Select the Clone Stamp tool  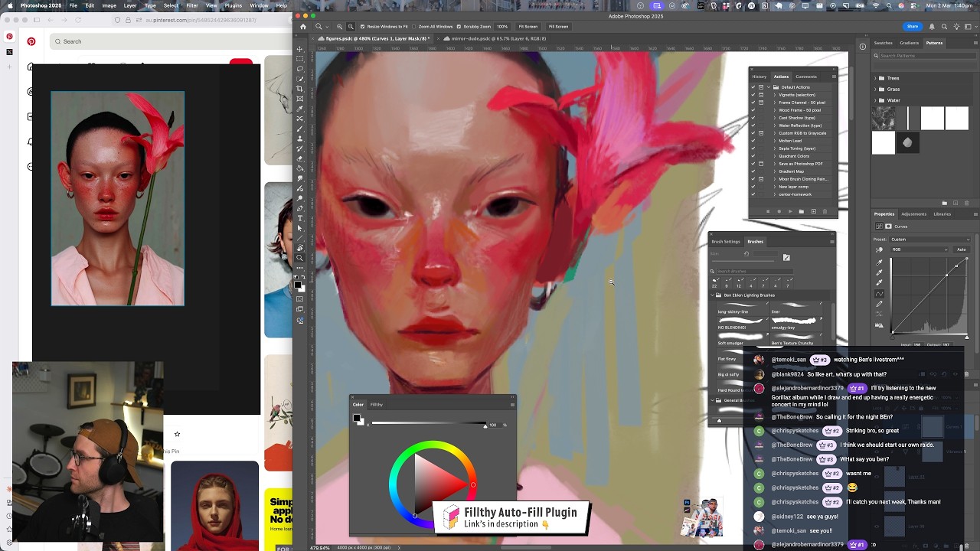[300, 139]
